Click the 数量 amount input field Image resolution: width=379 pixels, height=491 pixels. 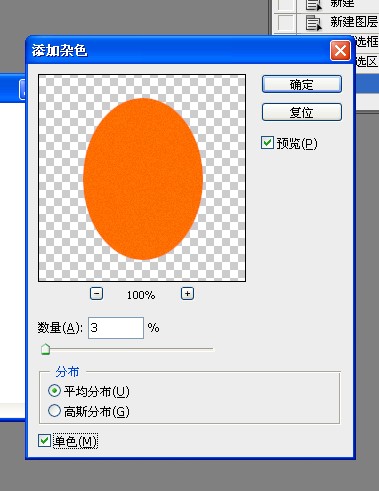coord(116,328)
